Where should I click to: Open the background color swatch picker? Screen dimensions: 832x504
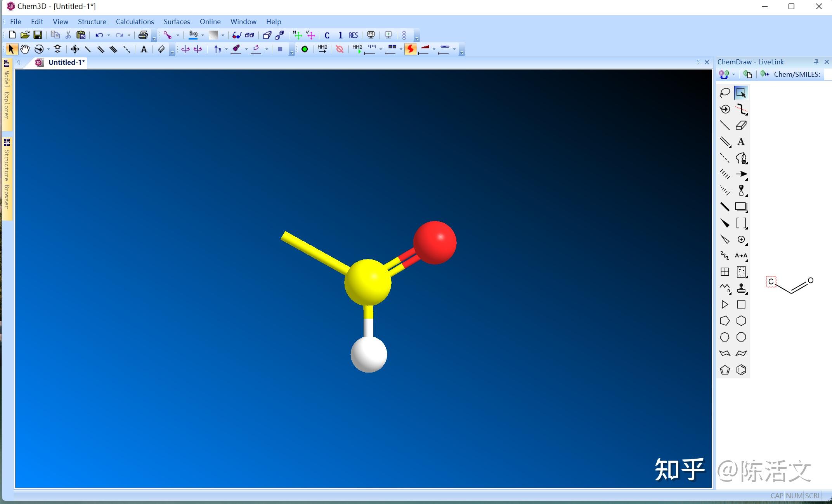[223, 35]
